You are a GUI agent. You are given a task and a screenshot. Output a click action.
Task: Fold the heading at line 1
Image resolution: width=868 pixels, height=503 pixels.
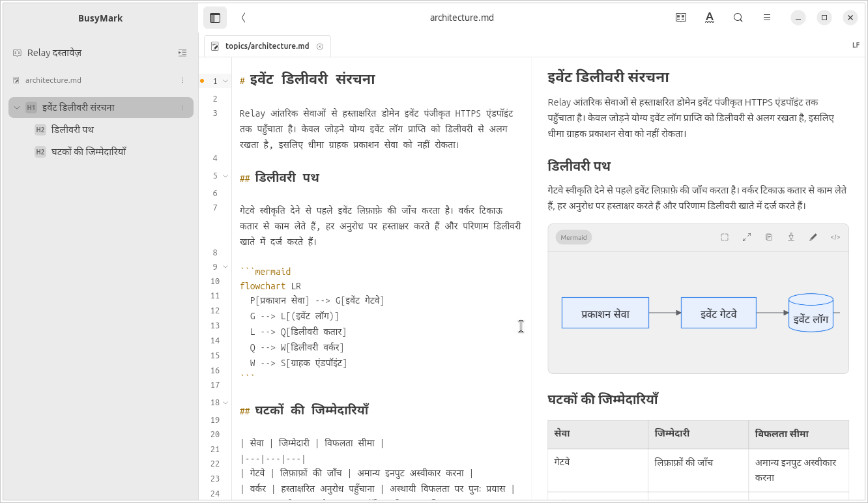coord(225,81)
